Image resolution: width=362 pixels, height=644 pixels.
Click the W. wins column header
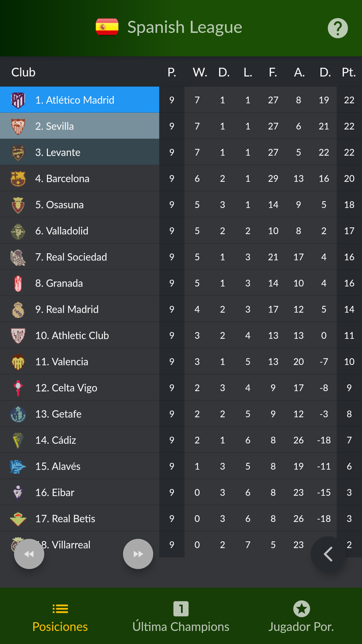[x=200, y=72]
